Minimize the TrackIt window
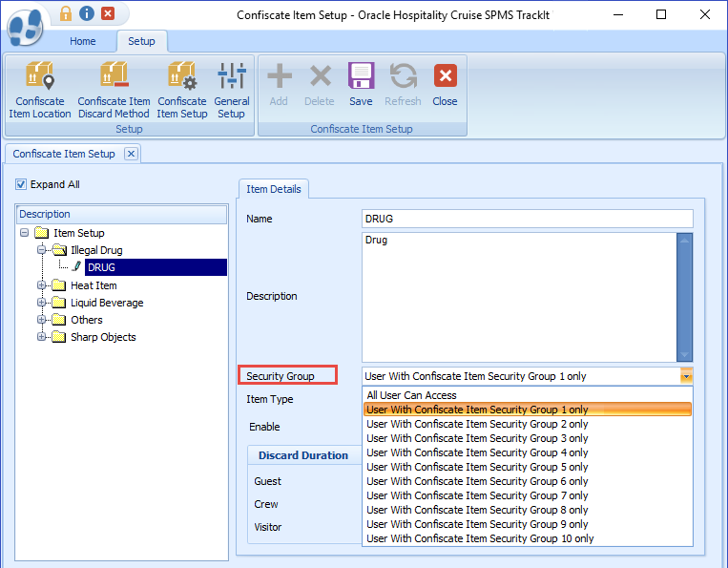Viewport: 728px width, 568px height. coord(618,15)
